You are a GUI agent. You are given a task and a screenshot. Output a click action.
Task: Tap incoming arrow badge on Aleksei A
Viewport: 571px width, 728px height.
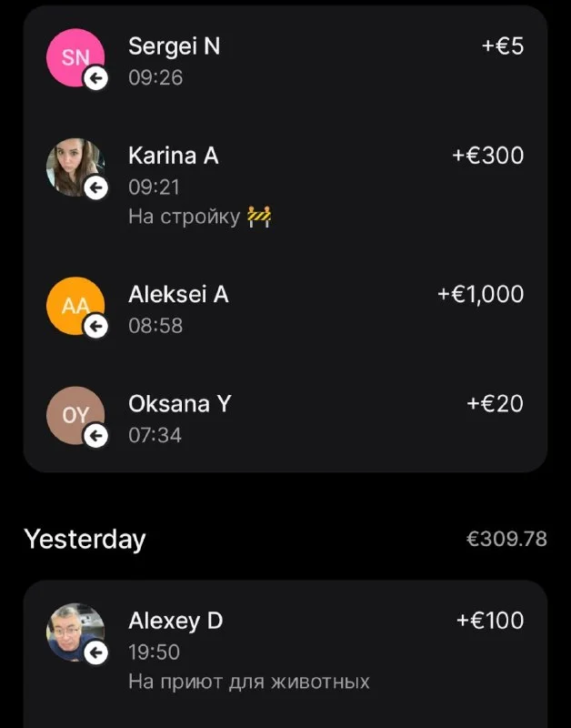coord(95,327)
